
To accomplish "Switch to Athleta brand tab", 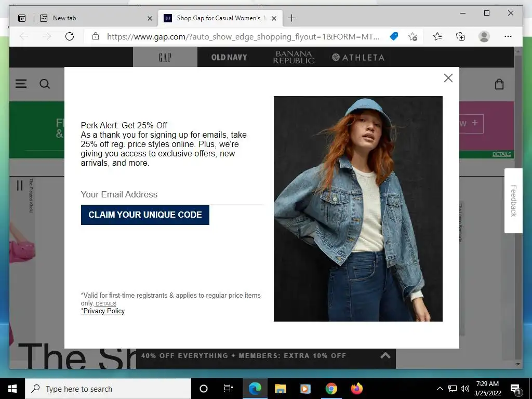I will point(358,57).
